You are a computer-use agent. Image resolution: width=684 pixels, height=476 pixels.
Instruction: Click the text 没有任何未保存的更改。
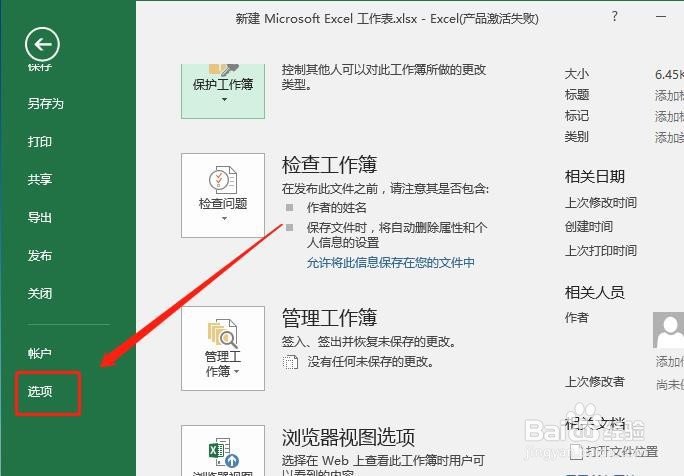(370, 362)
